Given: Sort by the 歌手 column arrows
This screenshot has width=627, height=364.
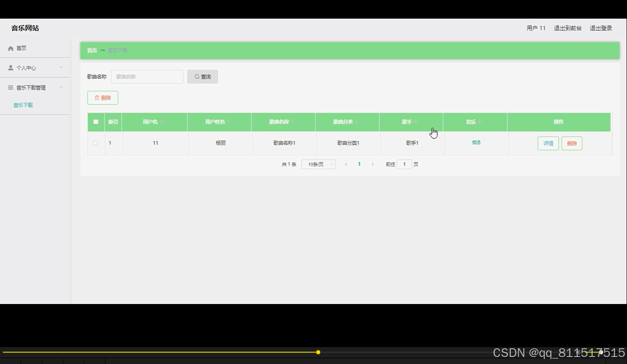Looking at the screenshot, I should (416, 122).
